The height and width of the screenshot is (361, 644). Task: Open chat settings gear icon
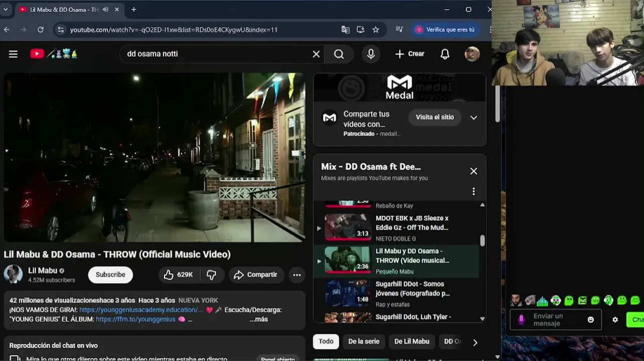click(x=615, y=320)
